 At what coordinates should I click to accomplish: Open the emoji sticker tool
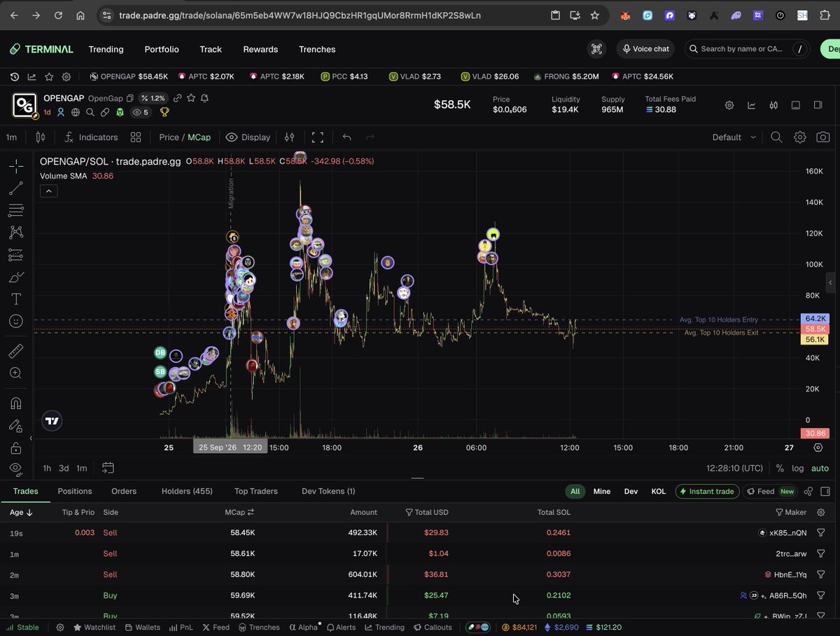click(16, 321)
